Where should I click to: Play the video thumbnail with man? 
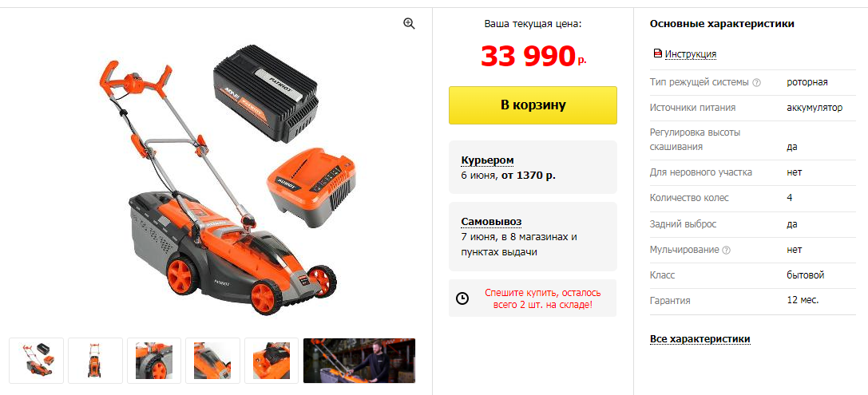tap(359, 361)
